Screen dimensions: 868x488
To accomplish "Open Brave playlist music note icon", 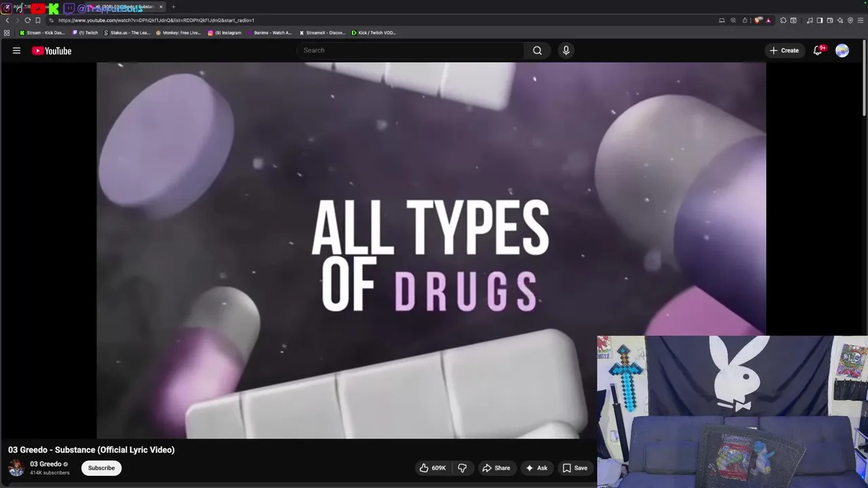I will [x=810, y=20].
